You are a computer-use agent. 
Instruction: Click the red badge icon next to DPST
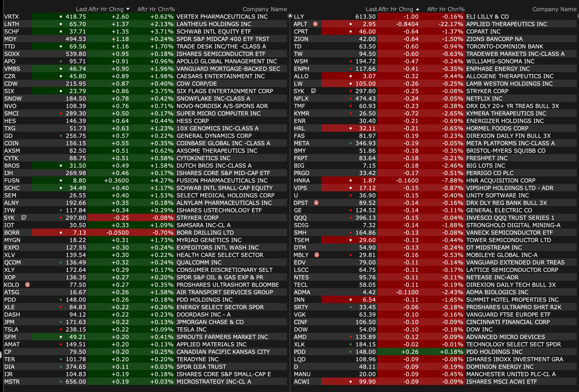tap(316, 203)
